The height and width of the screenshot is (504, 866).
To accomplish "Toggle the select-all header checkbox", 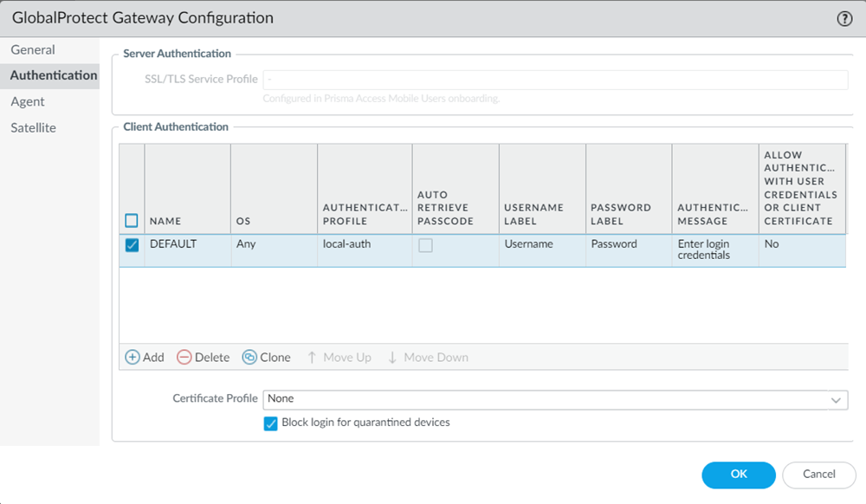I will [132, 221].
